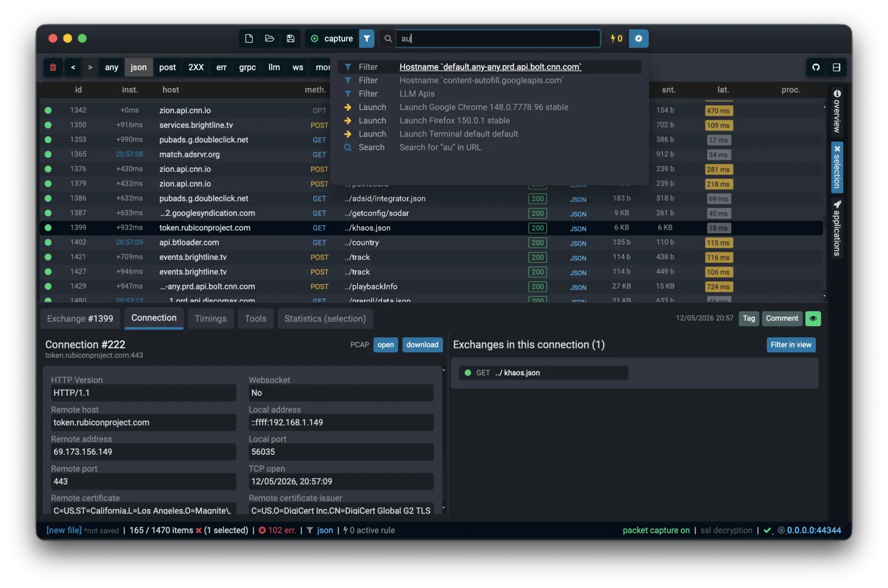
Task: Choose the 'LLM Apis' filter suggestion
Action: (x=490, y=94)
